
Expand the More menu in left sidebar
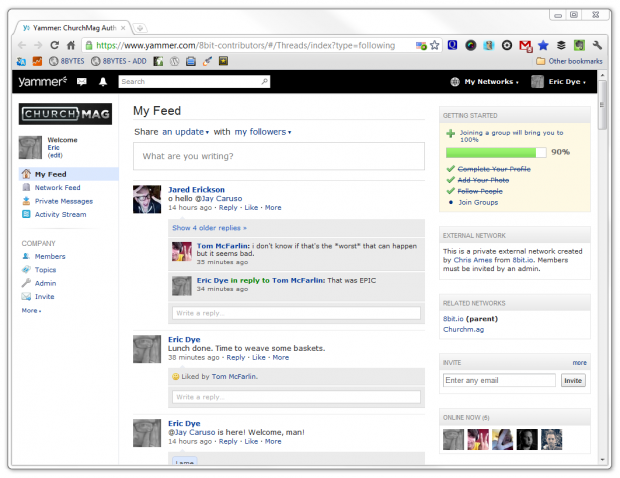(x=31, y=311)
